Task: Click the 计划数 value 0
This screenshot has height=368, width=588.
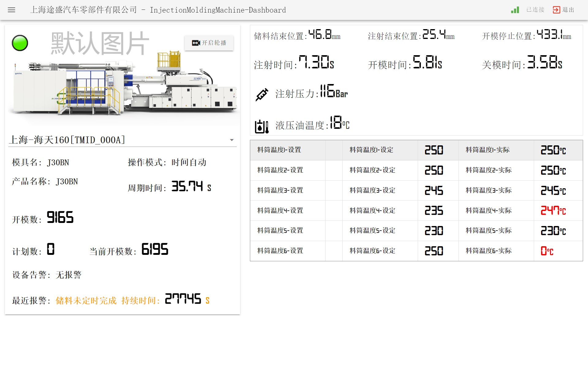Action: point(51,249)
